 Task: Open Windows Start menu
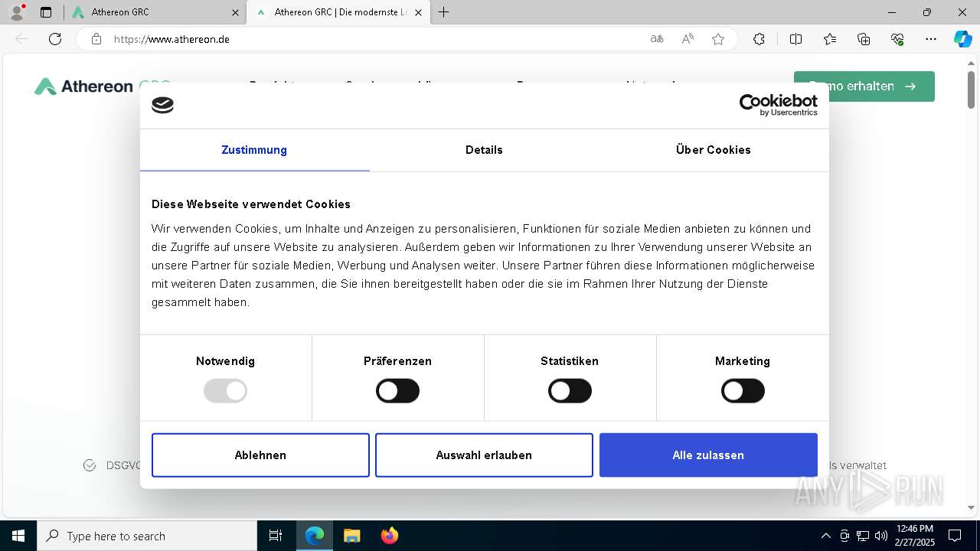click(18, 536)
